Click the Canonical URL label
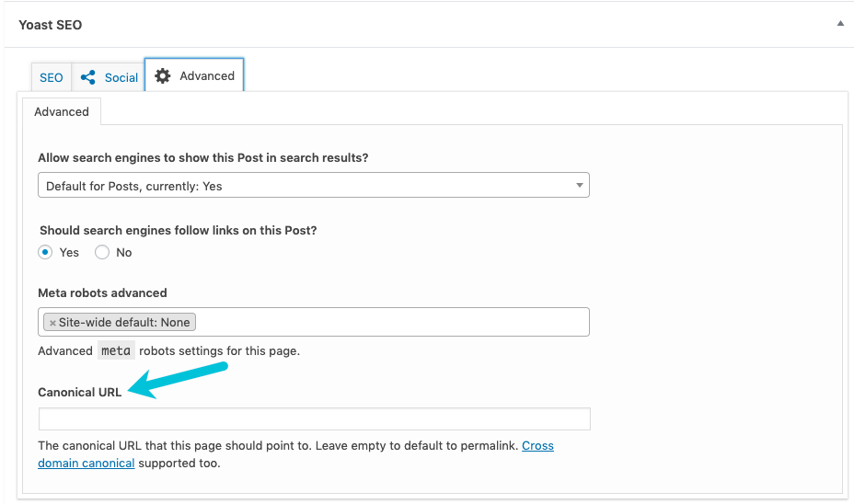854x504 pixels. (79, 392)
